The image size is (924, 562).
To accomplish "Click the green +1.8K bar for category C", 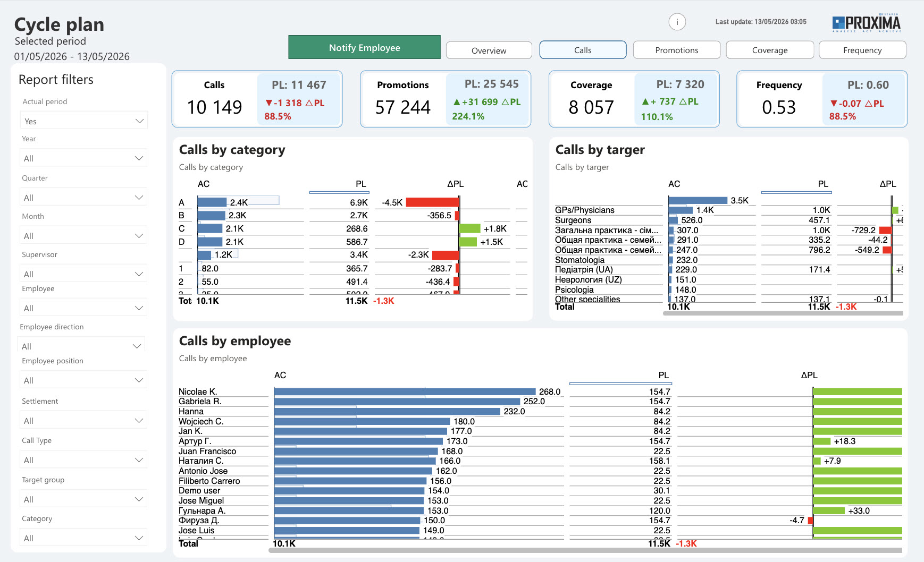I will [x=470, y=228].
